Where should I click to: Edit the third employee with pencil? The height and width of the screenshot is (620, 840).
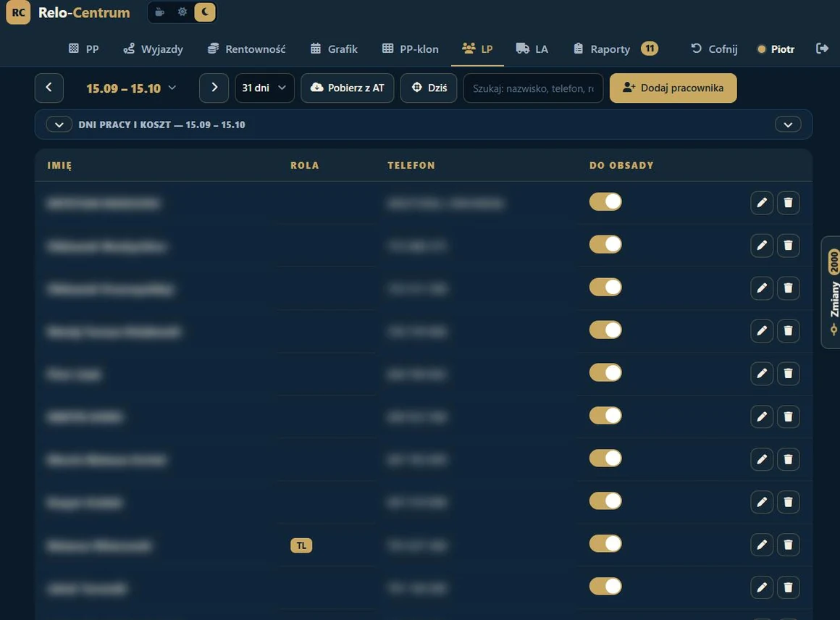(x=761, y=288)
